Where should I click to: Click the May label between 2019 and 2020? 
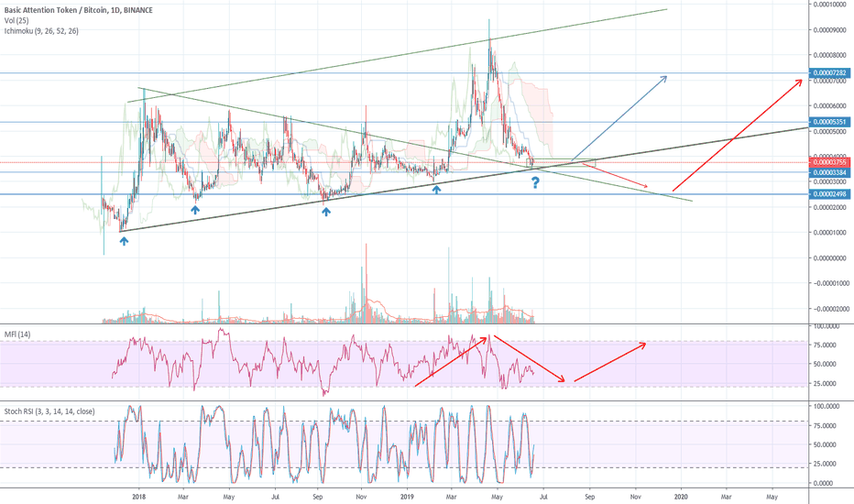[497, 497]
